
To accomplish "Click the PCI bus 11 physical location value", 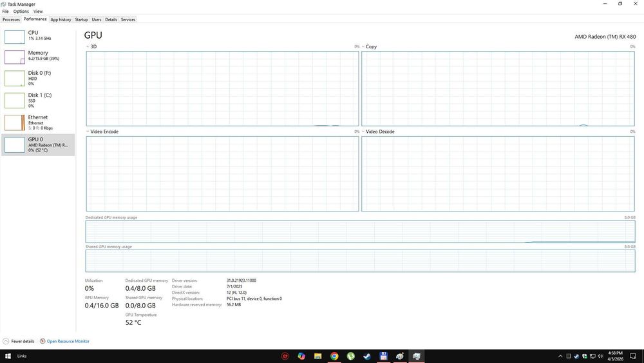I will [x=254, y=299].
